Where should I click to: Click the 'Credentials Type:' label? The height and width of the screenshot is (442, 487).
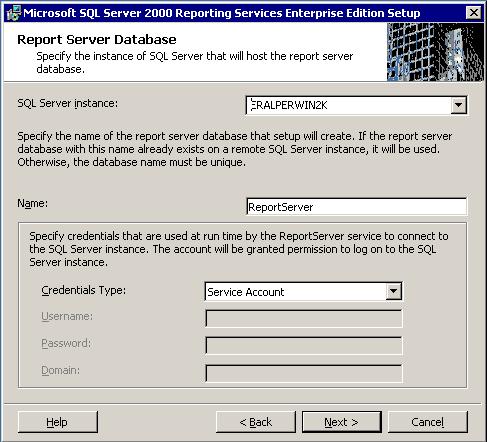tap(84, 290)
